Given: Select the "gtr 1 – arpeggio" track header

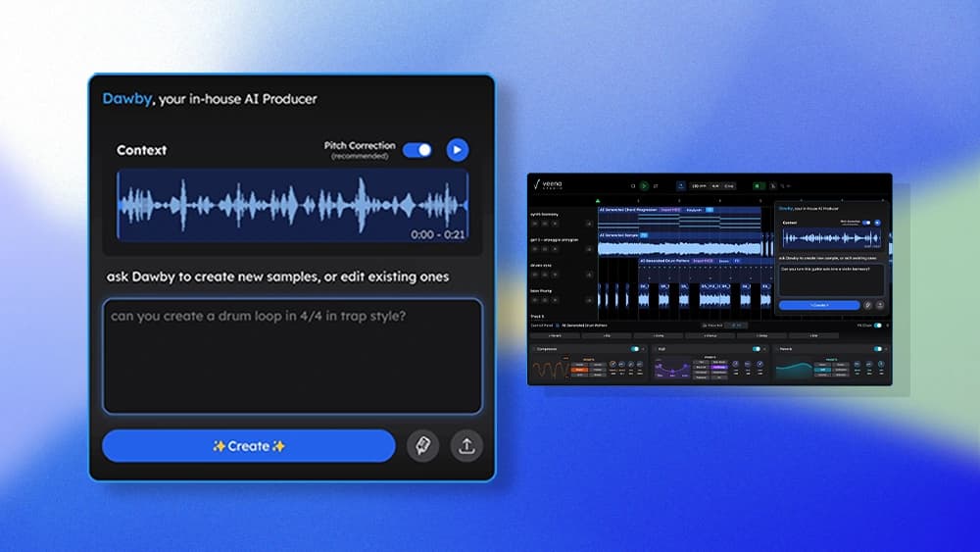Looking at the screenshot, I should pyautogui.click(x=554, y=240).
